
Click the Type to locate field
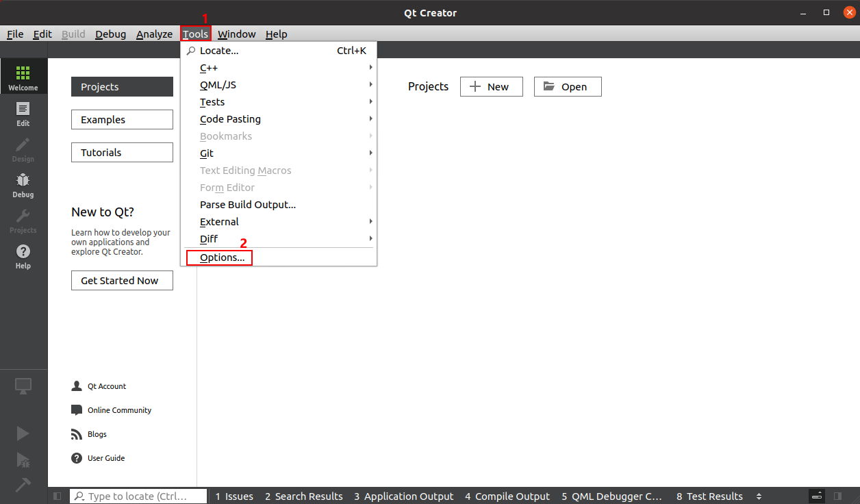tap(138, 496)
